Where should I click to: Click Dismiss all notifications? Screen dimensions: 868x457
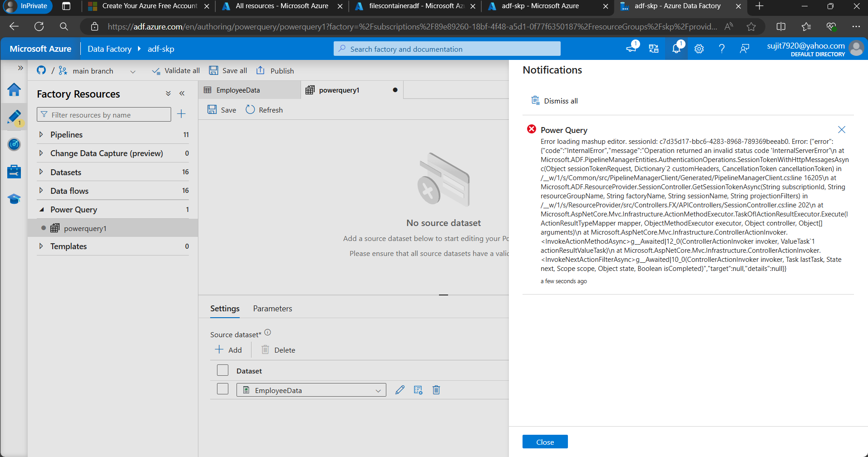pyautogui.click(x=555, y=101)
